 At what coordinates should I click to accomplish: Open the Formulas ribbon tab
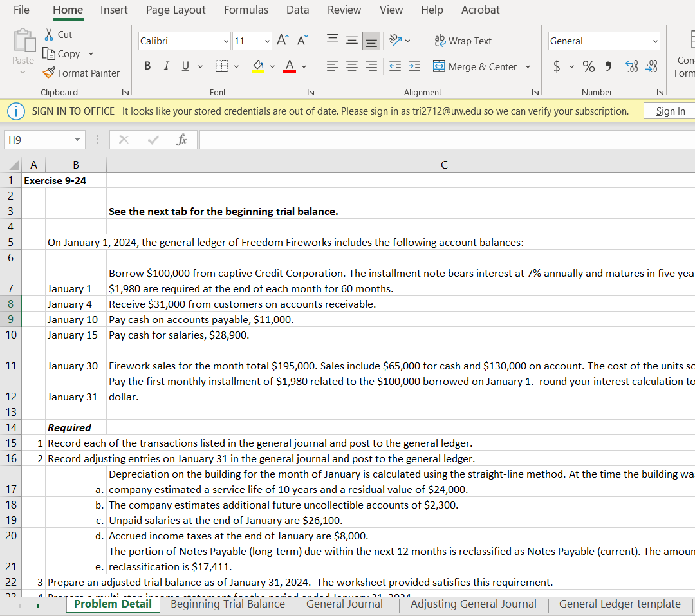coord(246,10)
